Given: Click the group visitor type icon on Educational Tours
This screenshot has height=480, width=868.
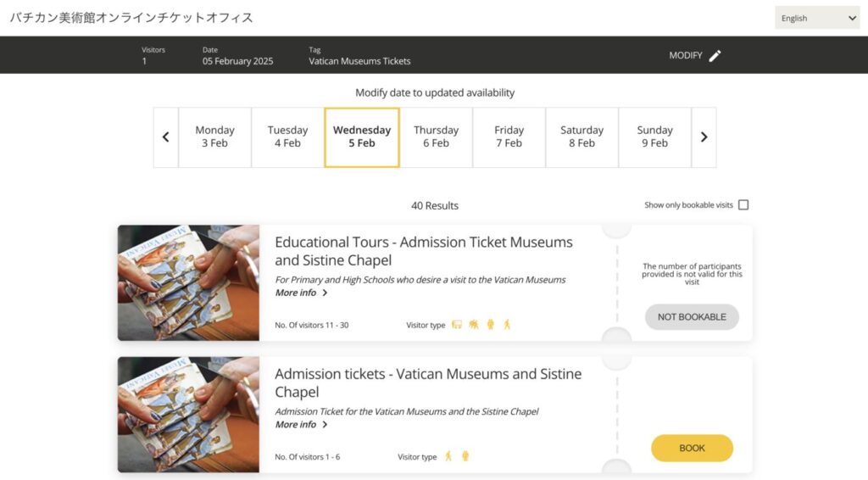Looking at the screenshot, I should (x=473, y=325).
